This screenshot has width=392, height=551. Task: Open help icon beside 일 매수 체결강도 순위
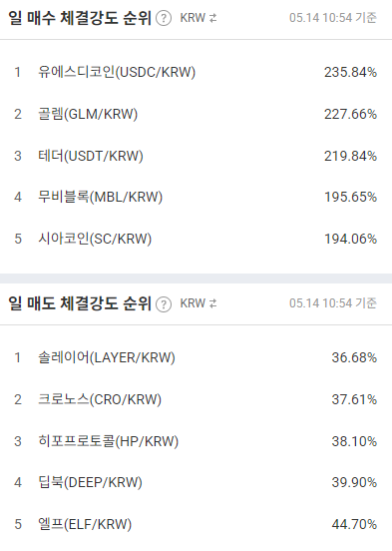[164, 18]
